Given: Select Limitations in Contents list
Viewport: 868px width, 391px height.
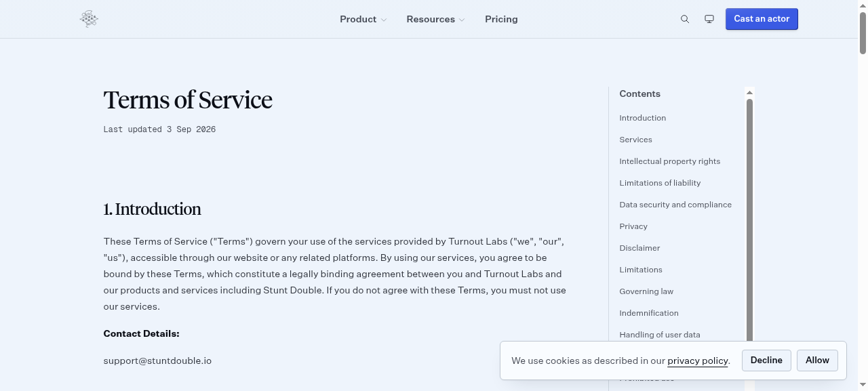Looking at the screenshot, I should pyautogui.click(x=641, y=270).
